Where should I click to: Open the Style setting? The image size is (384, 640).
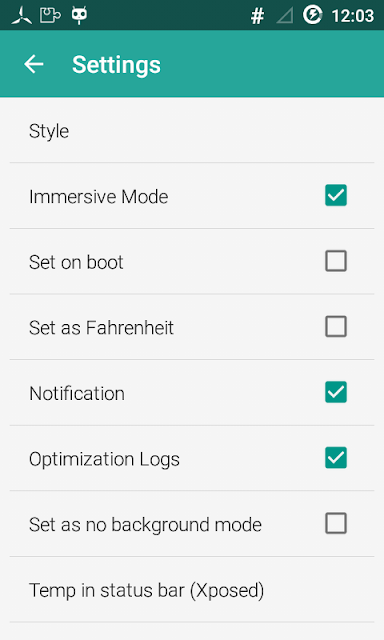(x=192, y=130)
